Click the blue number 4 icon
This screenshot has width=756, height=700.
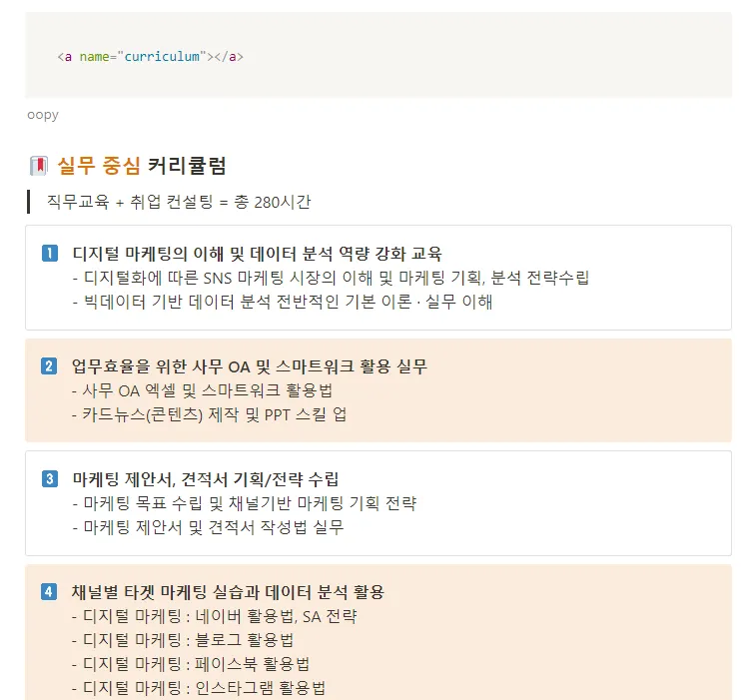(50, 592)
